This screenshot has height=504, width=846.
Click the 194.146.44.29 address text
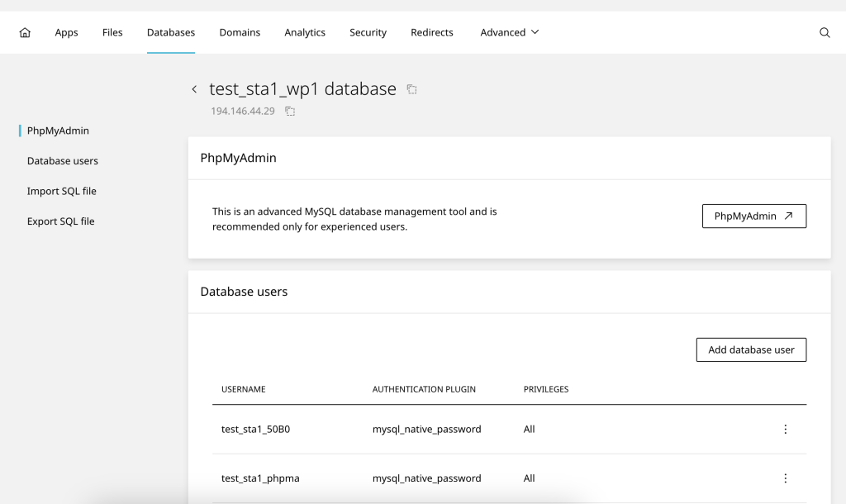pos(243,112)
